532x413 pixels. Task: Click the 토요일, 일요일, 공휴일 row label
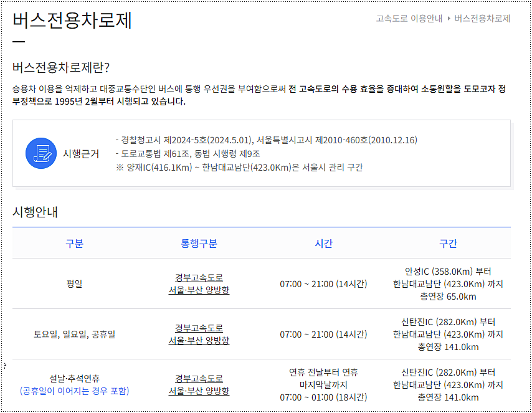pyautogui.click(x=74, y=335)
